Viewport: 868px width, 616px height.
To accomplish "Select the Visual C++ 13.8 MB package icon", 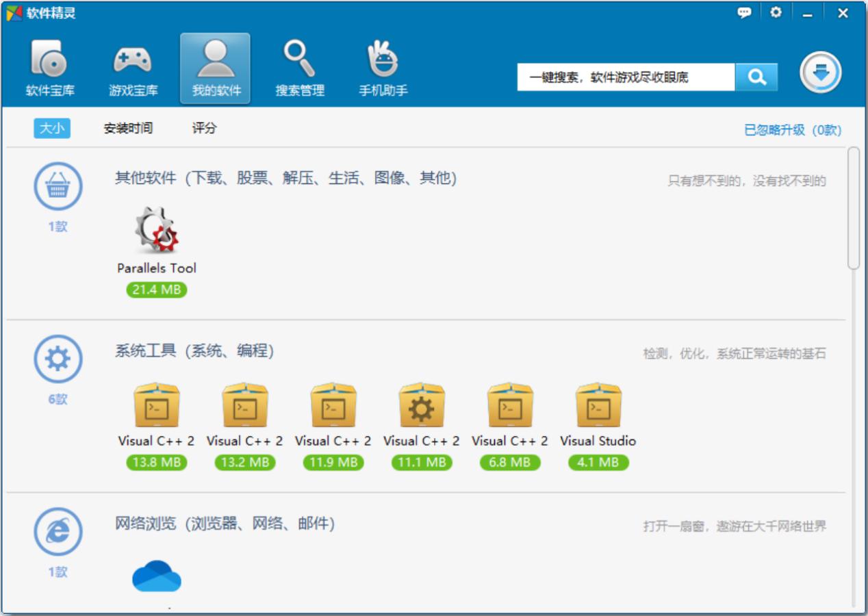I will pos(157,406).
